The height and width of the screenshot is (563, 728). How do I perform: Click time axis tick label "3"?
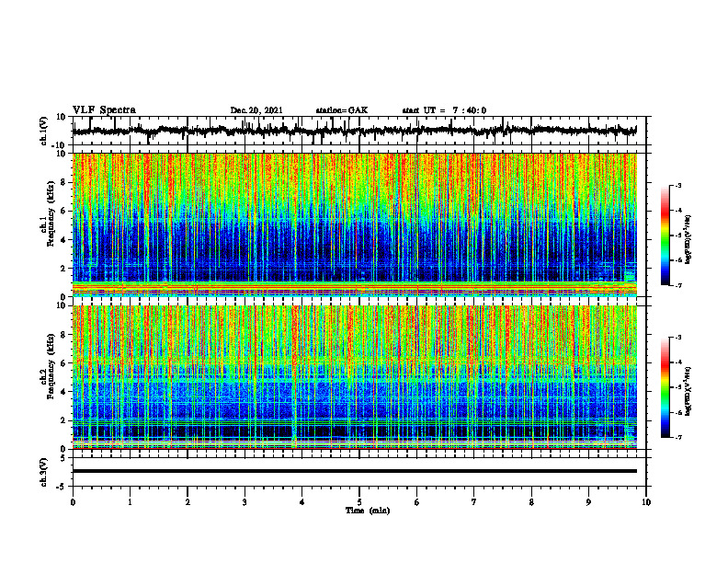click(x=245, y=502)
